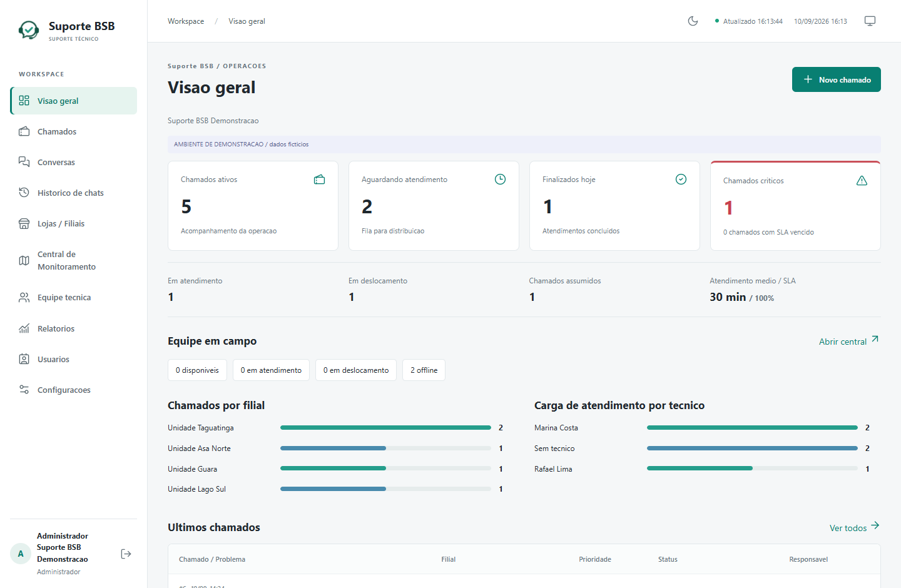Open Usuarios in the sidebar

pyautogui.click(x=74, y=359)
